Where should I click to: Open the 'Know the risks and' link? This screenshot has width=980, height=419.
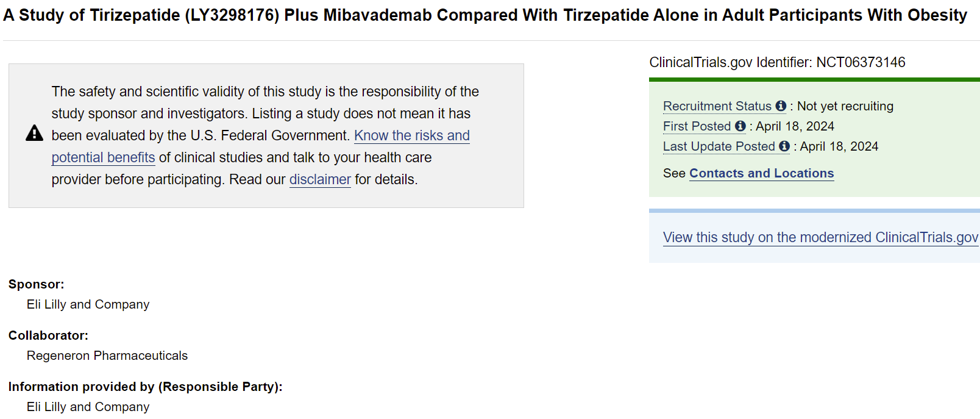(412, 135)
